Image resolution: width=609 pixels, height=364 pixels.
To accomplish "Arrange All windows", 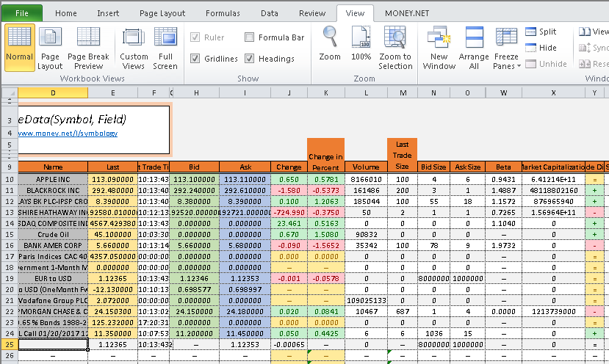I will pyautogui.click(x=474, y=48).
